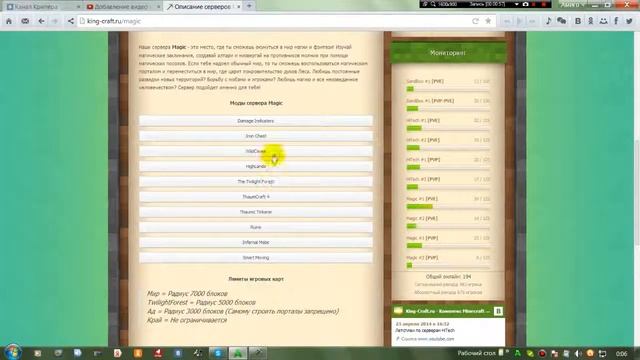The height and width of the screenshot is (360, 640).
Task: Click HiTech #1 [PVE] server progress bar
Action: pos(448,128)
